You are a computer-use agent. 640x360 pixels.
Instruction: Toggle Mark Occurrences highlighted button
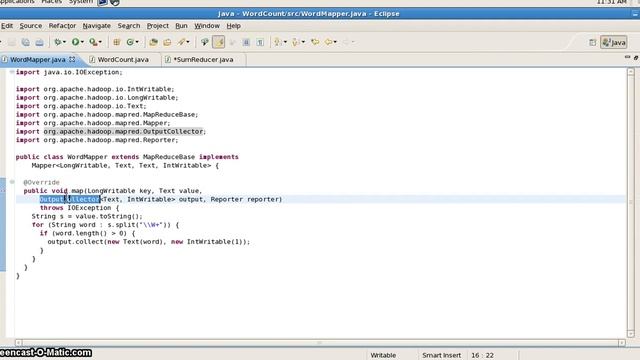pyautogui.click(x=218, y=42)
